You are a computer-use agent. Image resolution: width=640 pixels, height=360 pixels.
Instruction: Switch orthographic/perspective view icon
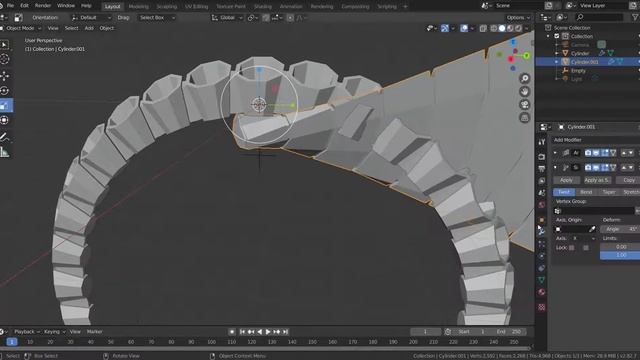[524, 118]
